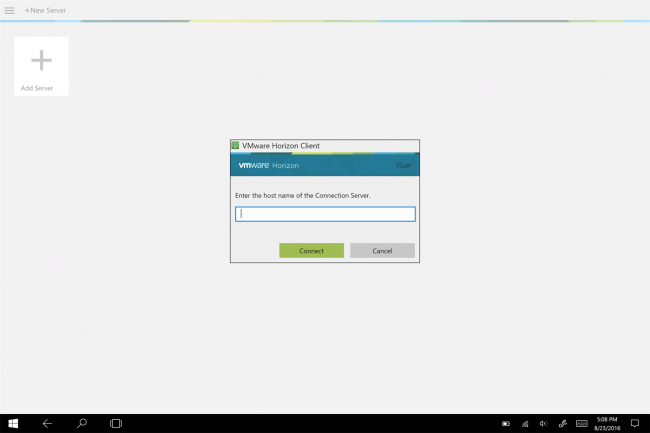This screenshot has width=650, height=433.
Task: Open Windows search from taskbar
Action: click(x=82, y=423)
